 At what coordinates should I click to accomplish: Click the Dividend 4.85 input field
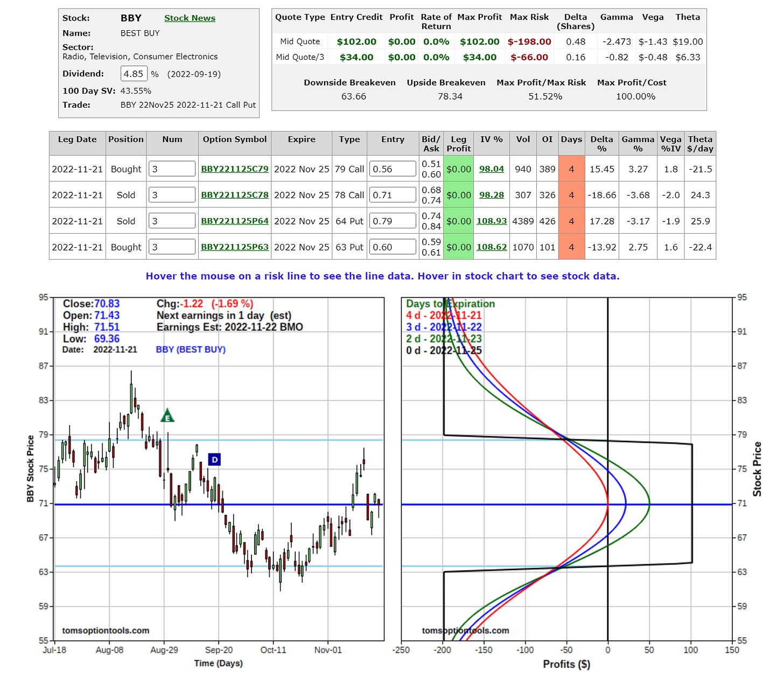pos(134,74)
